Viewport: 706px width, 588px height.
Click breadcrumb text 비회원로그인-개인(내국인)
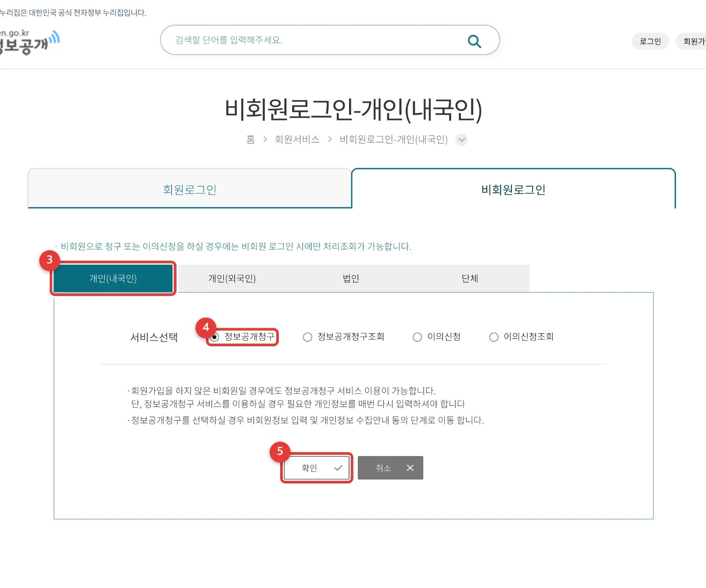[x=394, y=139]
